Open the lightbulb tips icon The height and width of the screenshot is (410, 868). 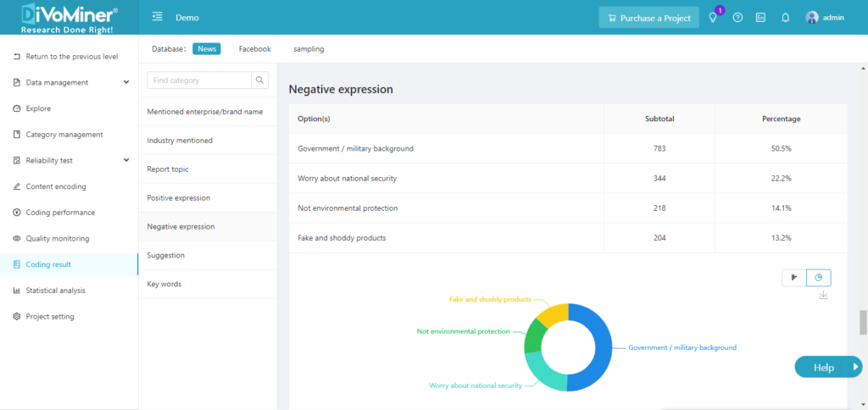[713, 18]
